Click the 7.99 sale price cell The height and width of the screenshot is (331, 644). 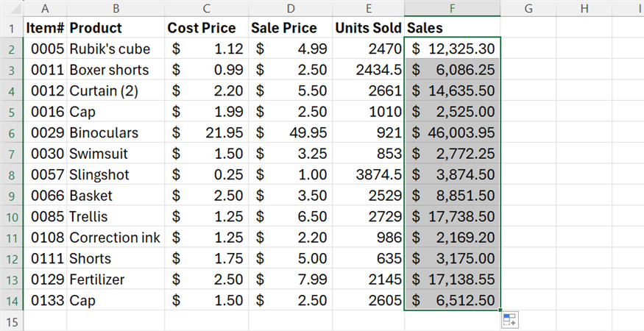(291, 279)
